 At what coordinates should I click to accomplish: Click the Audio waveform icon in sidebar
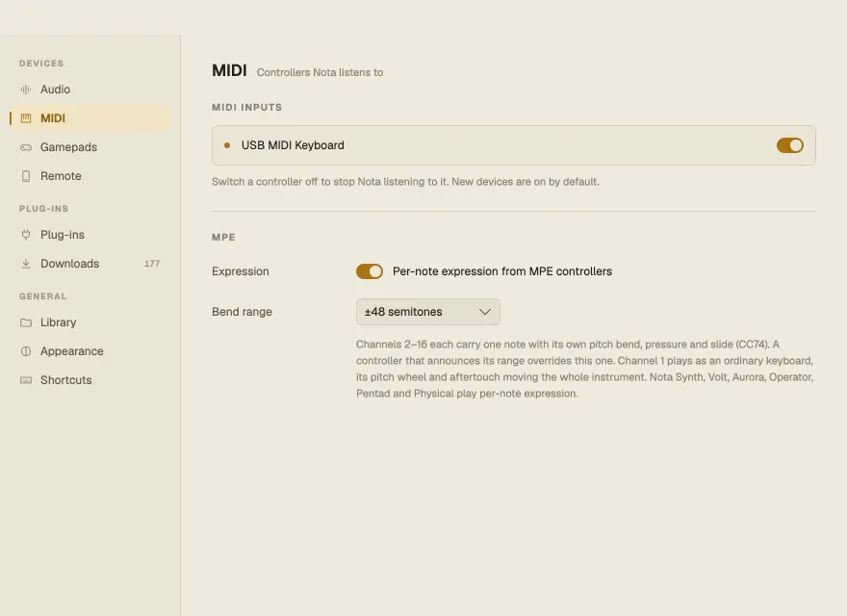26,90
